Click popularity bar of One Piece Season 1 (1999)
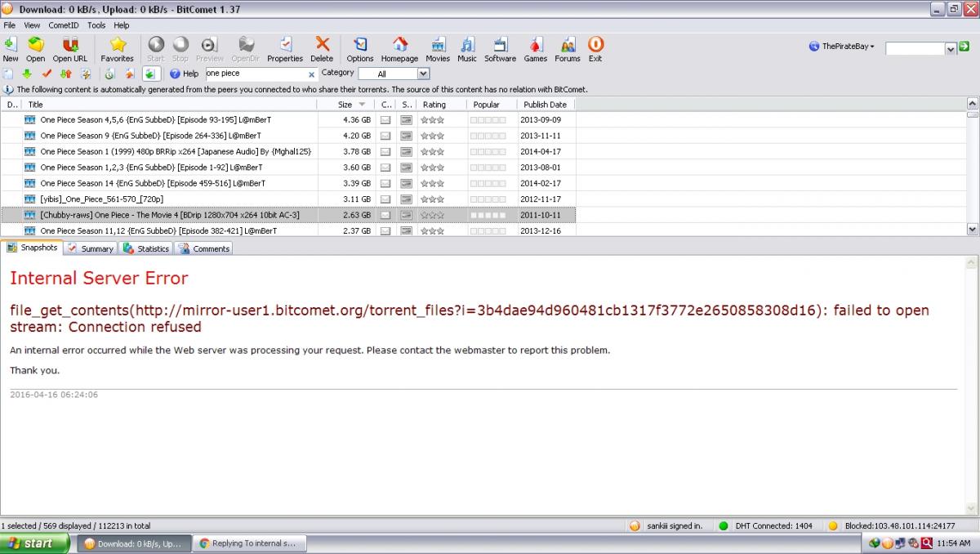This screenshot has height=554, width=980. 488,151
